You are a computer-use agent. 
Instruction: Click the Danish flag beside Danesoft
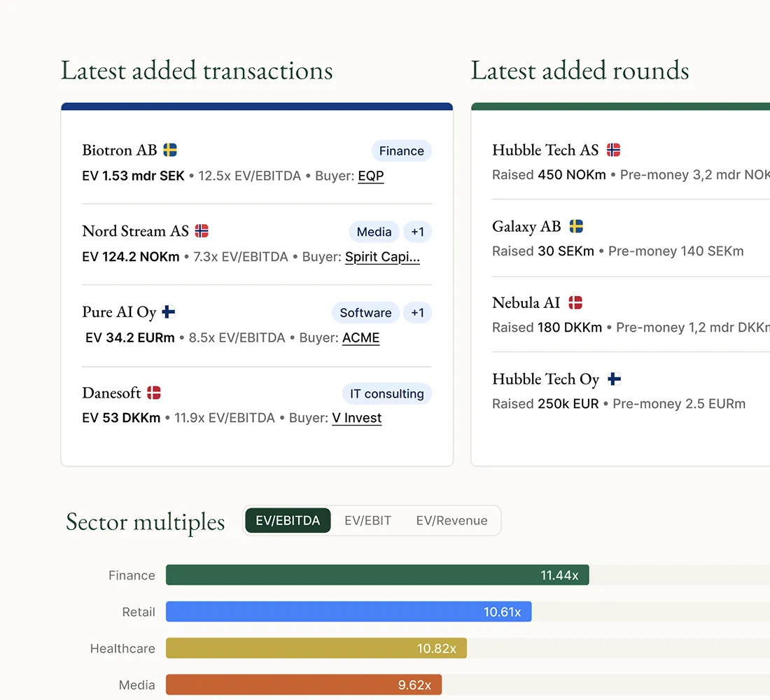(x=153, y=393)
